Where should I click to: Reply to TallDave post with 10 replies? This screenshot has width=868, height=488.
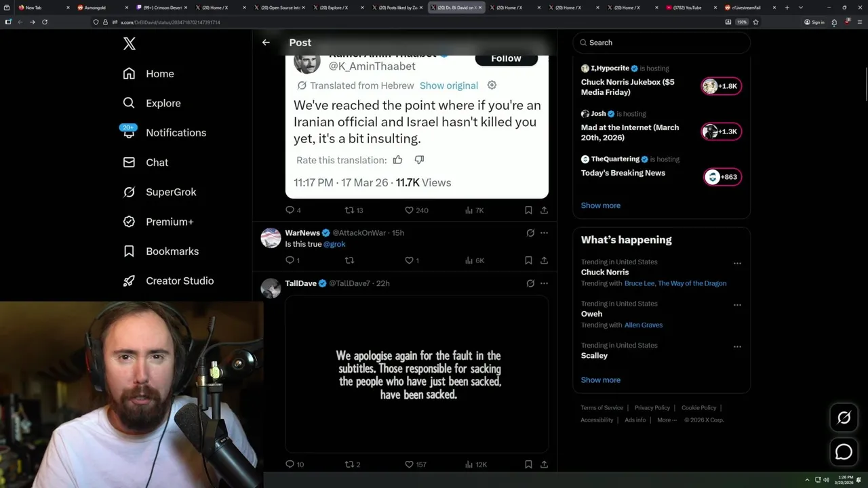[x=294, y=464]
